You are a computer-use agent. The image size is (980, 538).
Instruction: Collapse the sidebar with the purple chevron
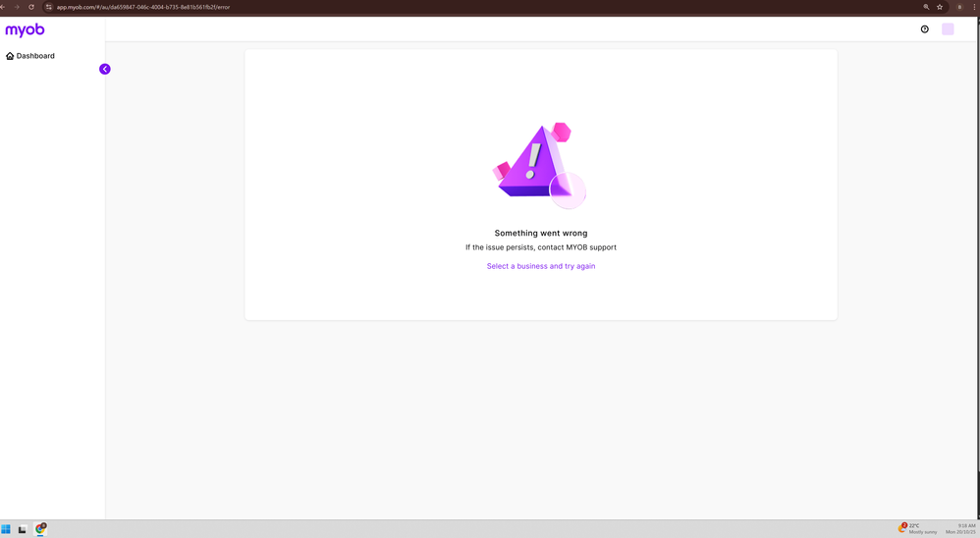coord(104,69)
